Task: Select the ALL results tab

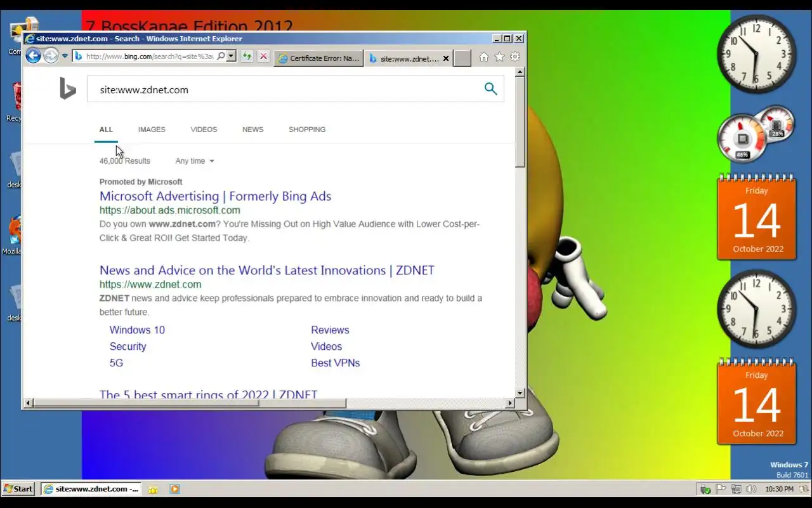Action: (106, 130)
